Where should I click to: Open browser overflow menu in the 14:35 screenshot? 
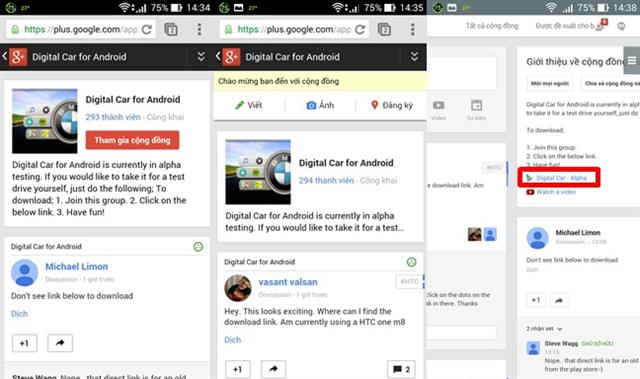pyautogui.click(x=413, y=29)
